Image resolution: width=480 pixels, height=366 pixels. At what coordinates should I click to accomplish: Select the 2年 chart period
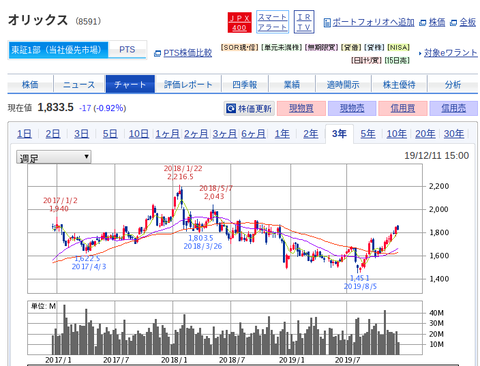coord(311,134)
